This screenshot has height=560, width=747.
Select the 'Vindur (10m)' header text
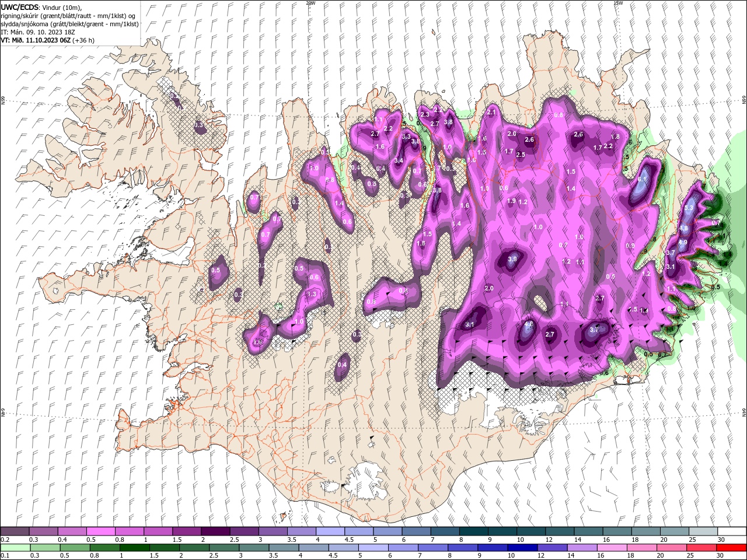click(x=61, y=7)
